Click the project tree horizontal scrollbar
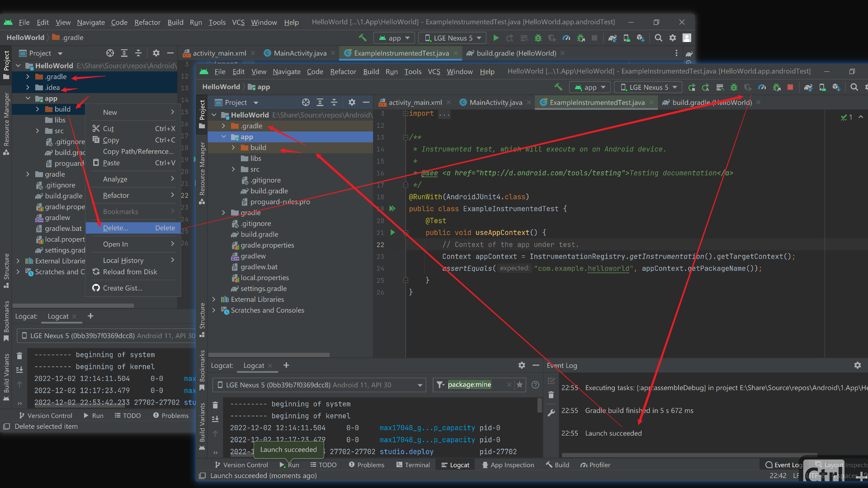 (x=269, y=355)
